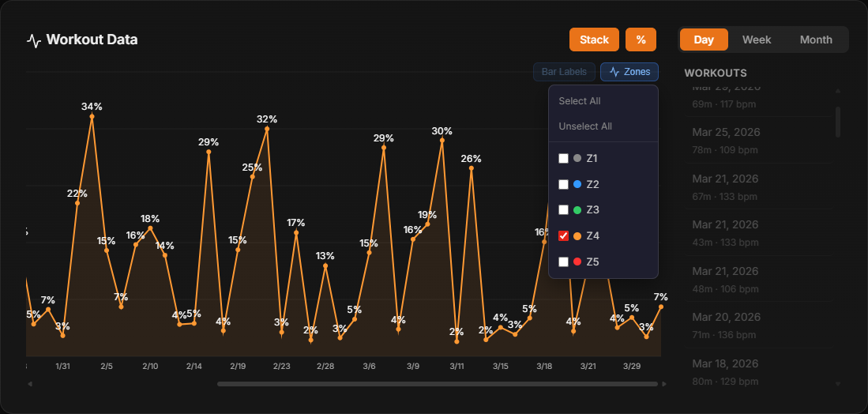The width and height of the screenshot is (868, 414).
Task: Open the Mar 21 workout of 48m · 106 bpm
Action: (758, 279)
